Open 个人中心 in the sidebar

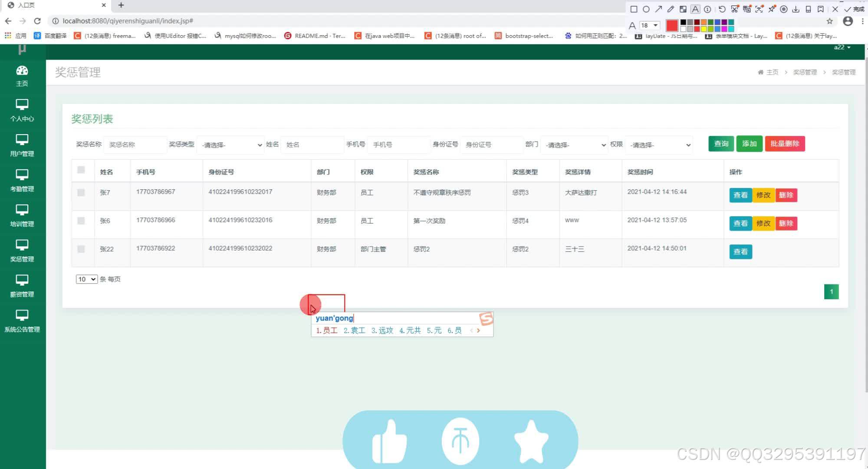point(22,110)
